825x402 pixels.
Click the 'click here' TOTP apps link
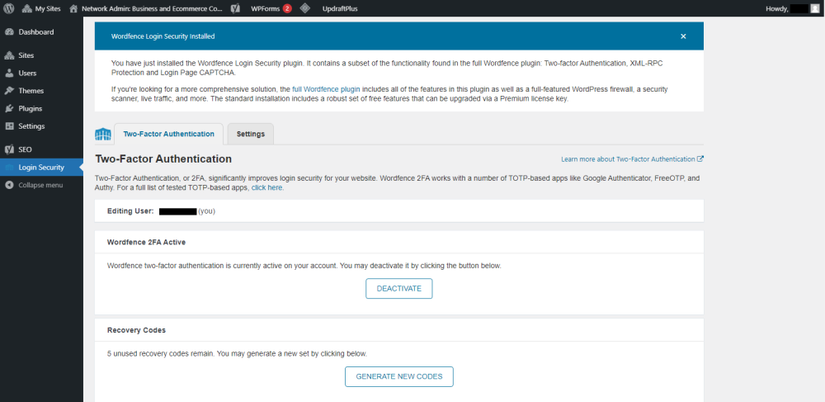pos(267,187)
